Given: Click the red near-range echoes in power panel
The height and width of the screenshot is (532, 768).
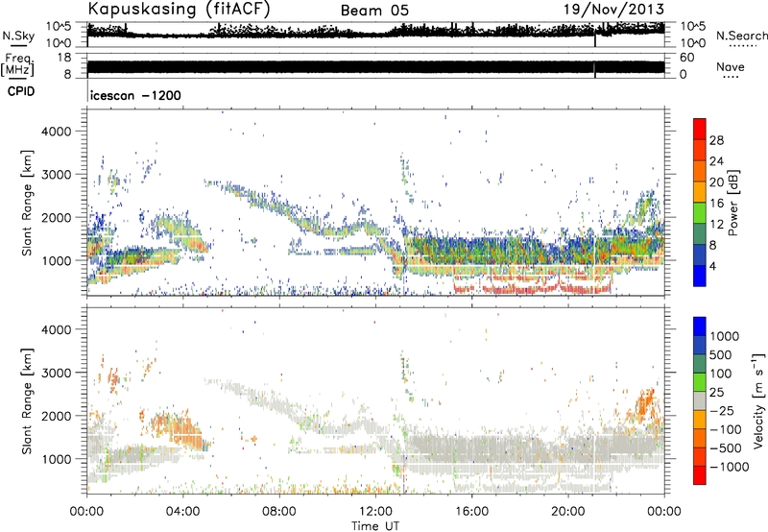Looking at the screenshot, I should [533, 288].
